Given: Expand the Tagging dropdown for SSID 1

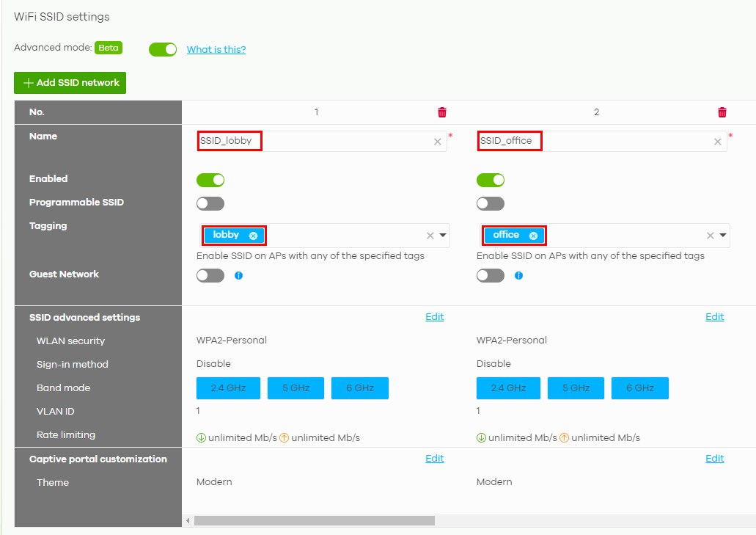Looking at the screenshot, I should 443,236.
